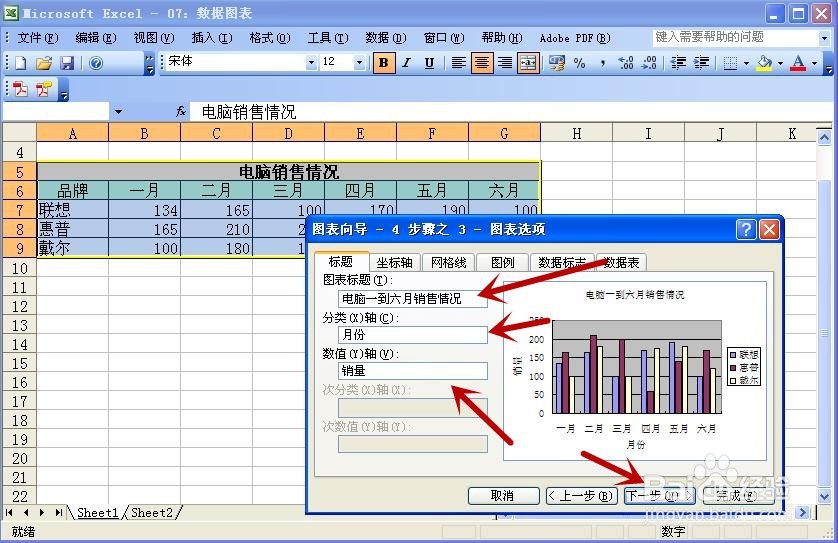Open font name dropdown 宋体
838x543 pixels.
tap(311, 63)
